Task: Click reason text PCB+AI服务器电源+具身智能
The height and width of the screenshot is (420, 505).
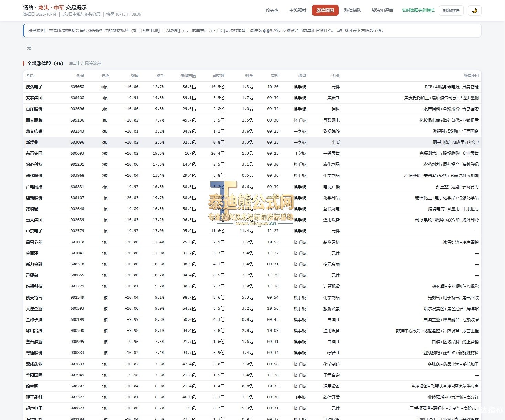Action: (x=452, y=87)
